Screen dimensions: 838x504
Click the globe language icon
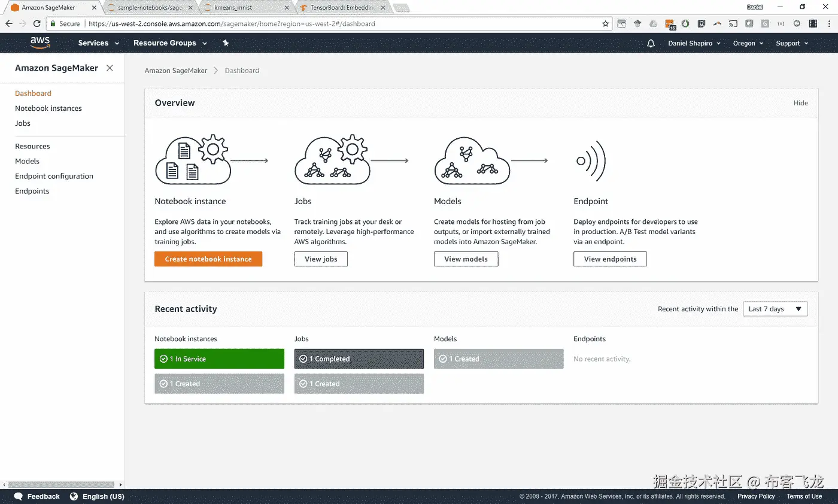pyautogui.click(x=74, y=496)
